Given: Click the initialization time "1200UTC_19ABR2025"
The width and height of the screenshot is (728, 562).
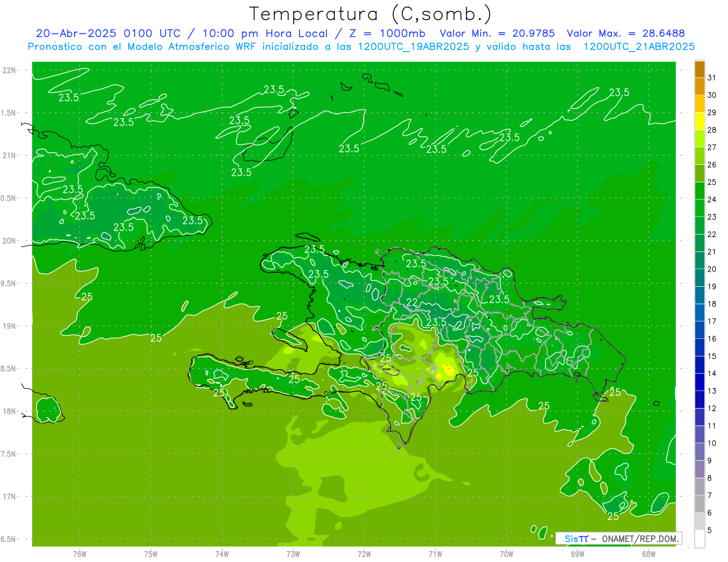Looking at the screenshot, I should click(414, 46).
